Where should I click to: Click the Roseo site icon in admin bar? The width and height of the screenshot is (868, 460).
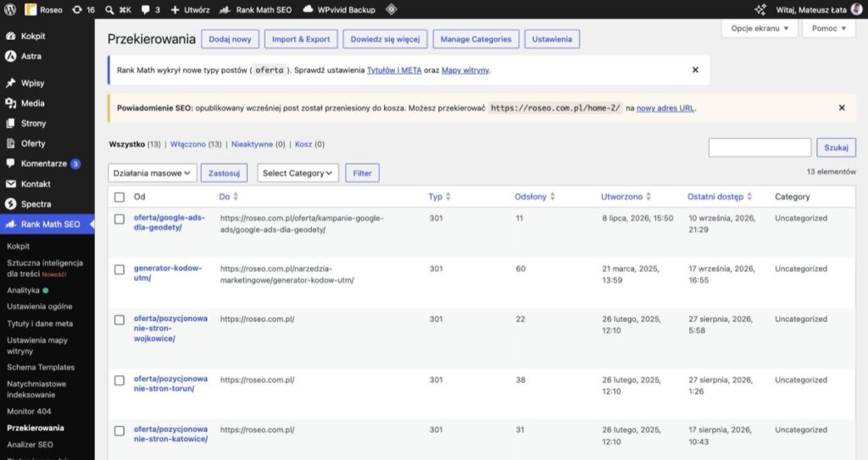pyautogui.click(x=31, y=9)
